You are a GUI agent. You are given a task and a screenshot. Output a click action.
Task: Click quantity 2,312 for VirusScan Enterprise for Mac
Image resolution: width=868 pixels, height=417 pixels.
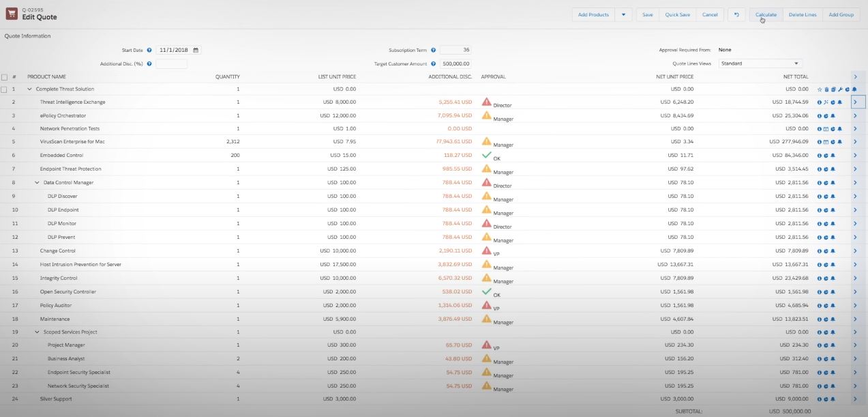coord(233,142)
